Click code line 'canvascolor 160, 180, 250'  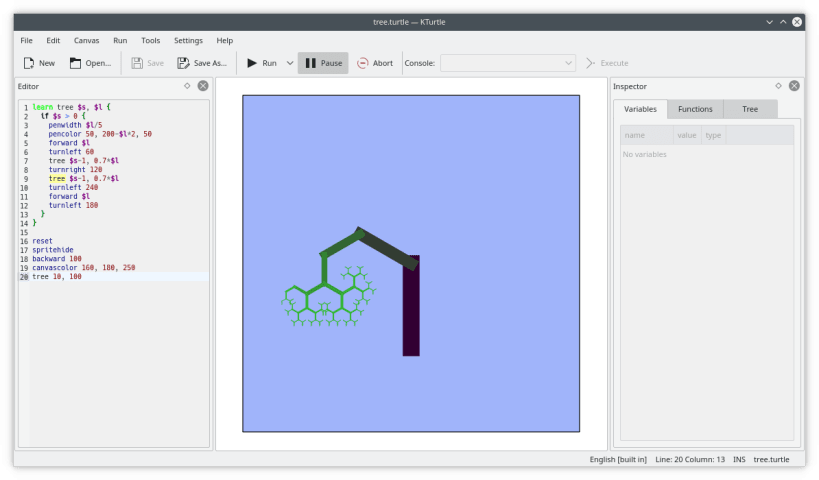click(84, 268)
